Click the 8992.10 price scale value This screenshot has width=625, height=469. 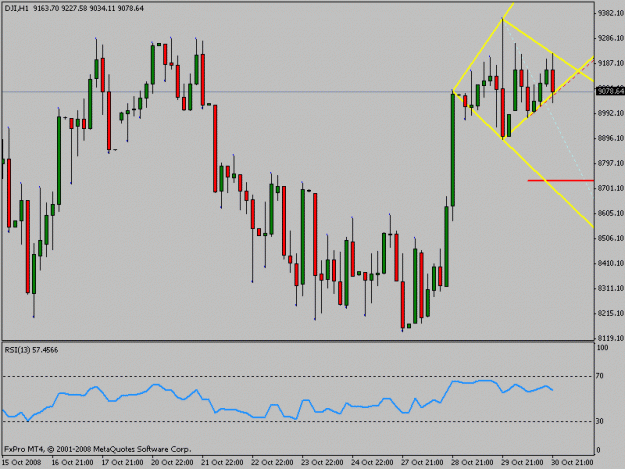(x=610, y=113)
